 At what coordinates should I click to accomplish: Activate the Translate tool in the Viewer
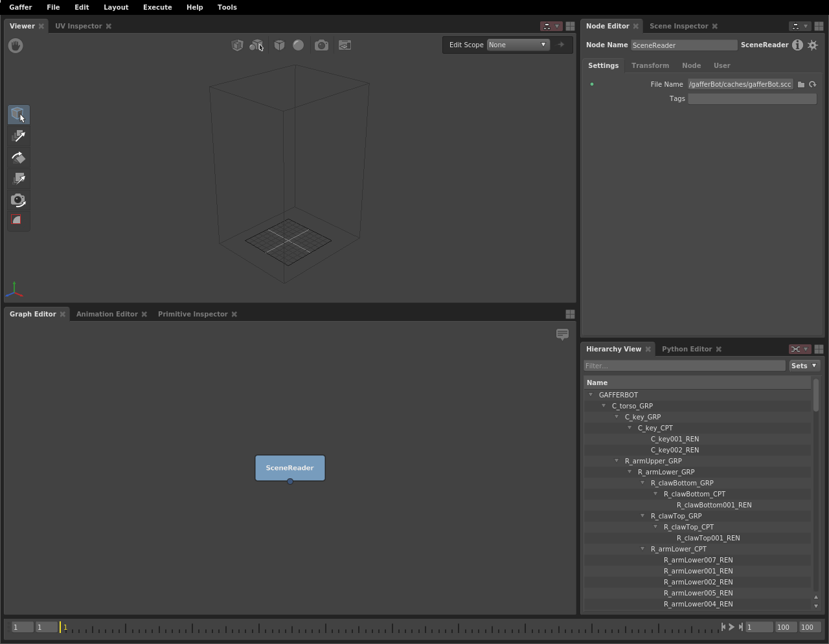pyautogui.click(x=18, y=137)
